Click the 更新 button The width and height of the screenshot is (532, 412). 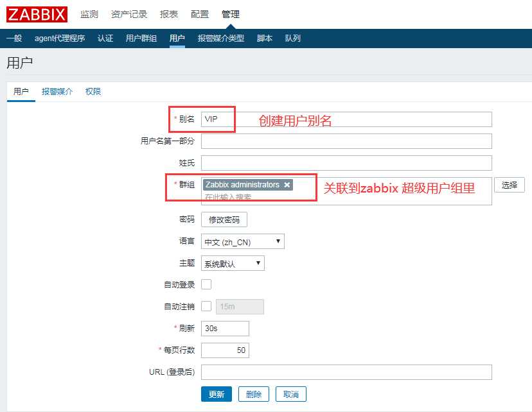(x=217, y=394)
